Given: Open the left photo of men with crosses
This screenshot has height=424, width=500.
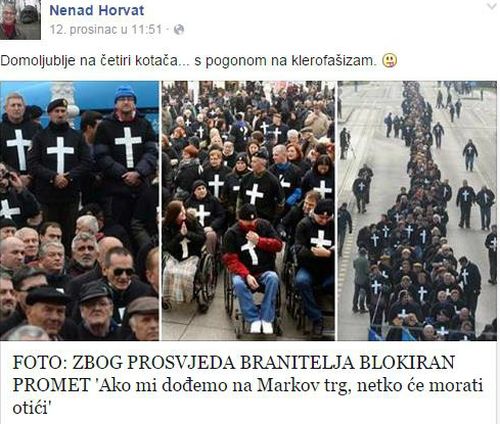Looking at the screenshot, I should pos(79,210).
